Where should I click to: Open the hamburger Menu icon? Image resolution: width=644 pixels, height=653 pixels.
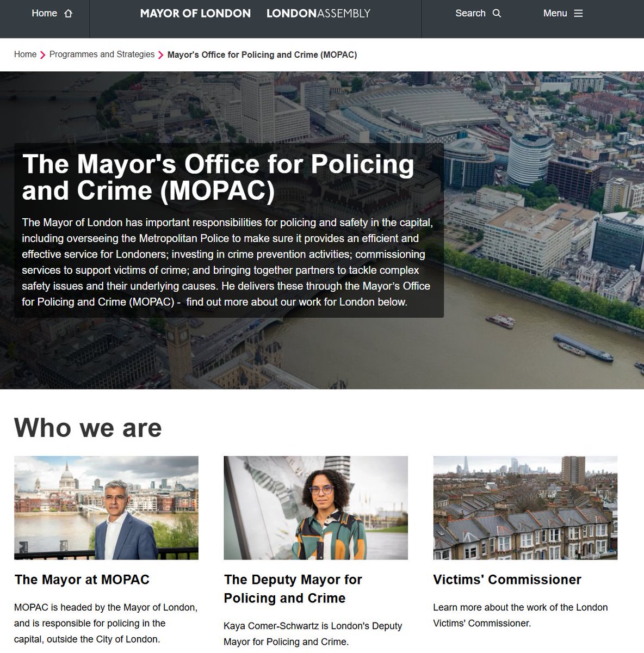click(x=578, y=14)
